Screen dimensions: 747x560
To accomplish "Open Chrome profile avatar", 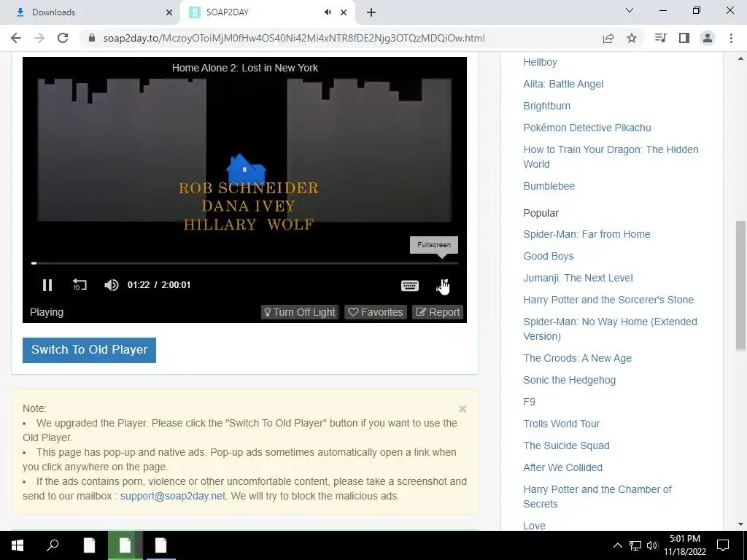I will click(708, 38).
